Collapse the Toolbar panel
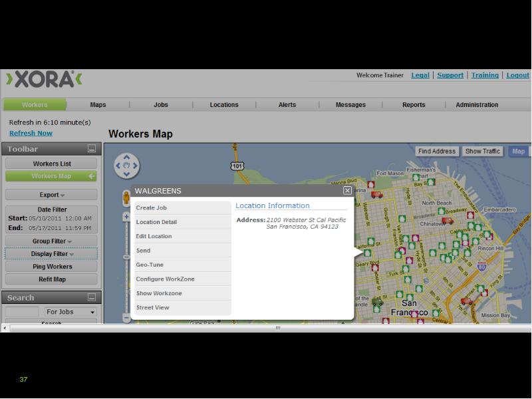The width and height of the screenshot is (532, 399). point(92,148)
